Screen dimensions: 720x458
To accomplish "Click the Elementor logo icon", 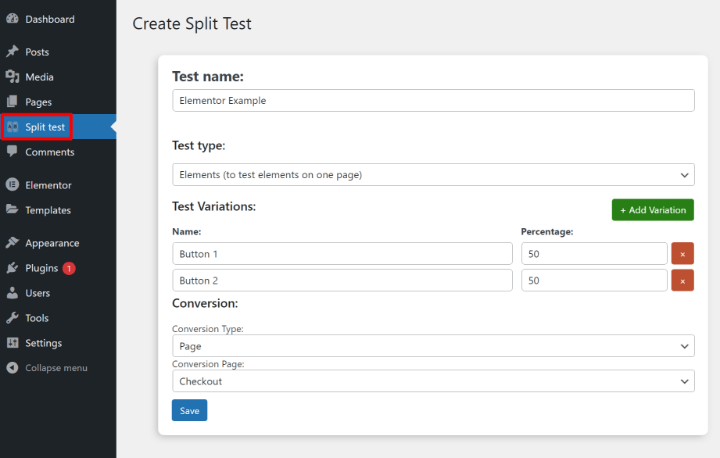I will click(12, 185).
